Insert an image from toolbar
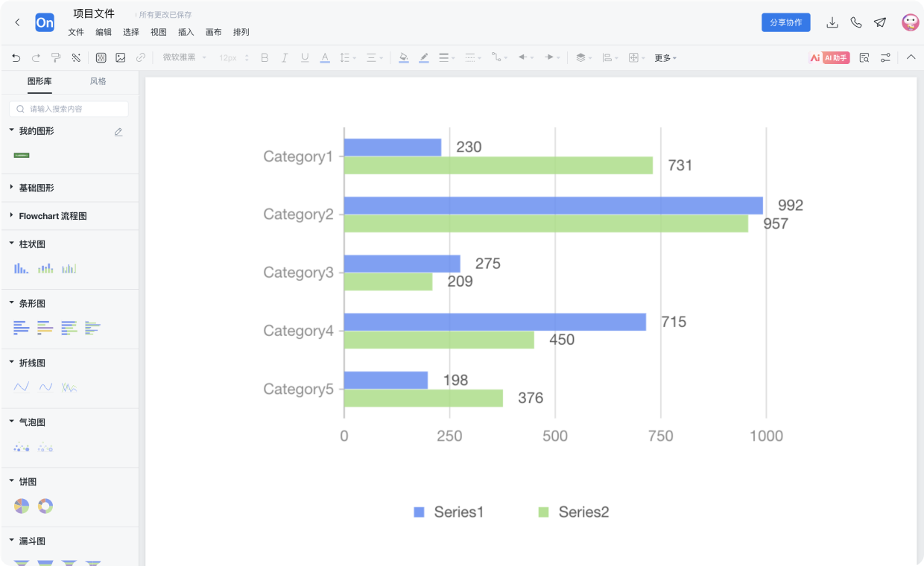924x566 pixels. click(121, 57)
